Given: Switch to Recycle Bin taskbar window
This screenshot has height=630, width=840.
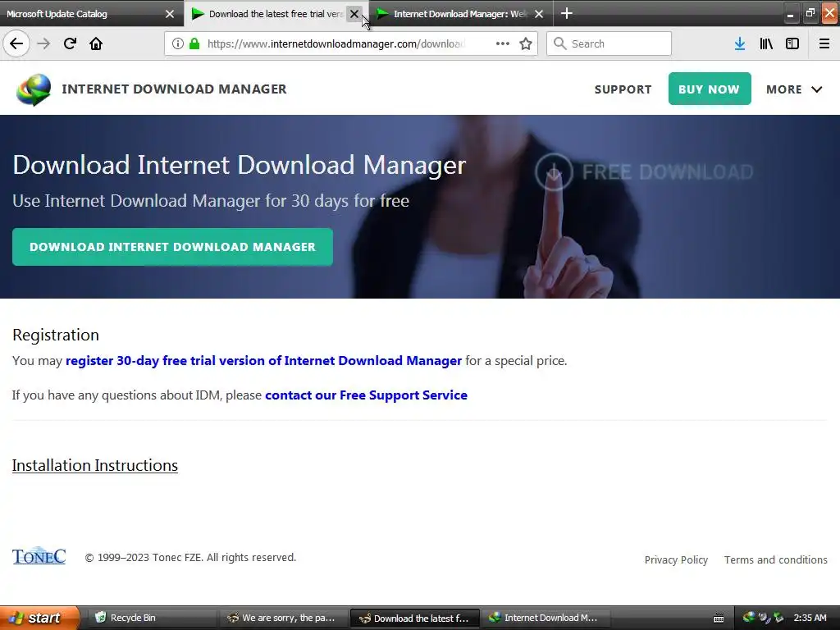Looking at the screenshot, I should point(152,618).
